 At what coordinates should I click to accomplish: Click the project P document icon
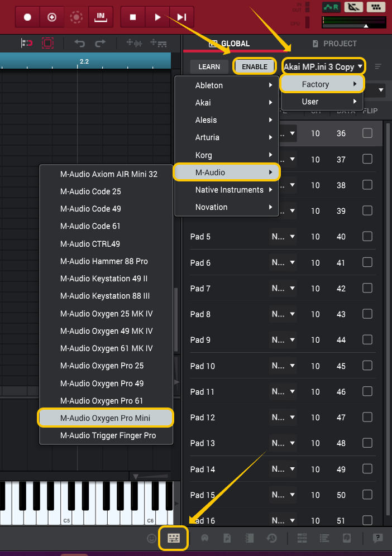pos(227,538)
